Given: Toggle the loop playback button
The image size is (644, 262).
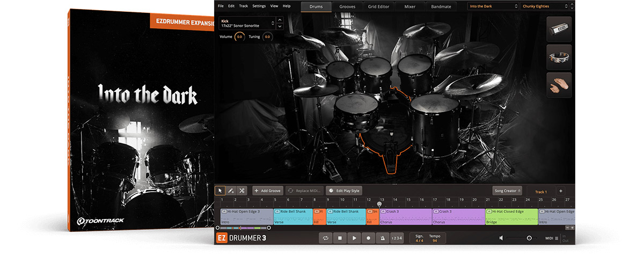Looking at the screenshot, I should 325,238.
